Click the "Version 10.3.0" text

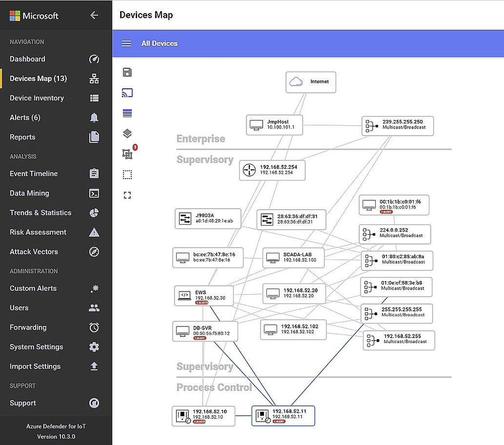[56, 436]
